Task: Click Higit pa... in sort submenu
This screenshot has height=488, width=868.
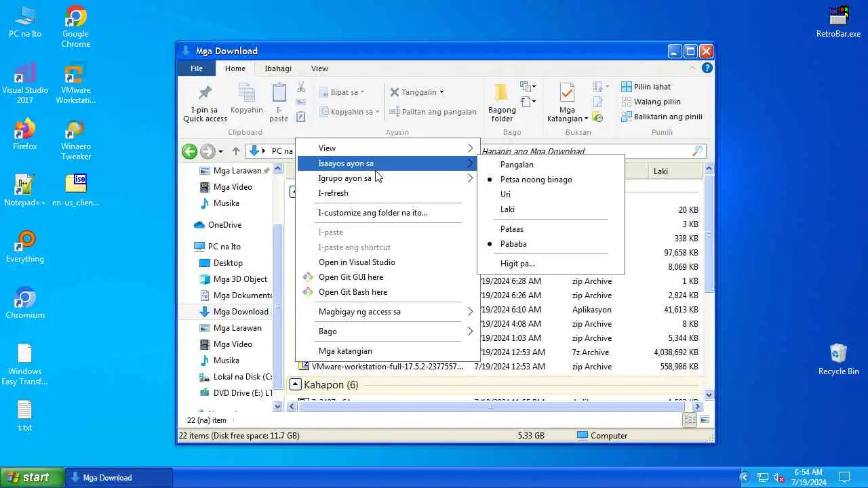Action: 550,264
